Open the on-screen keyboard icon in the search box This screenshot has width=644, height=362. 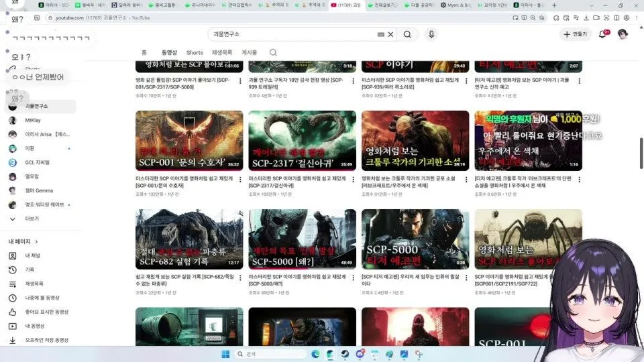[x=381, y=34]
